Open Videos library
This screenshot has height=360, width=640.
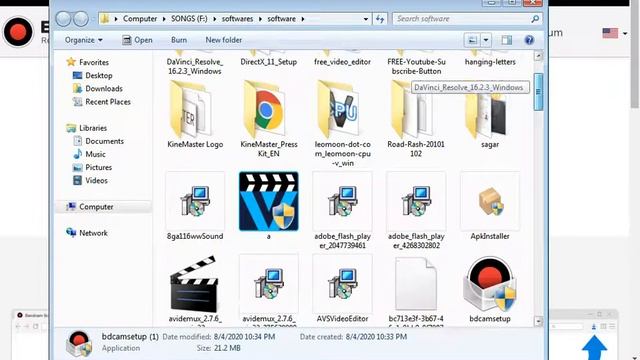click(x=90, y=180)
